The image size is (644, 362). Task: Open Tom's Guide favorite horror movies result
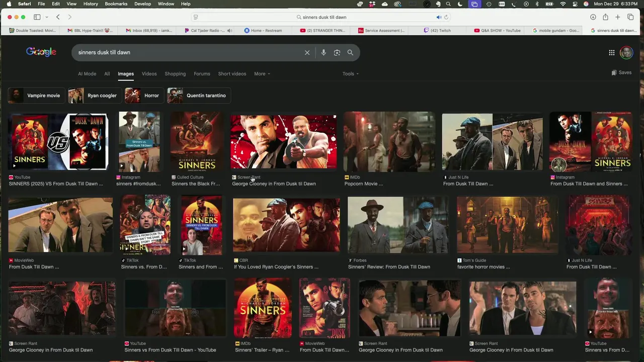coord(507,225)
